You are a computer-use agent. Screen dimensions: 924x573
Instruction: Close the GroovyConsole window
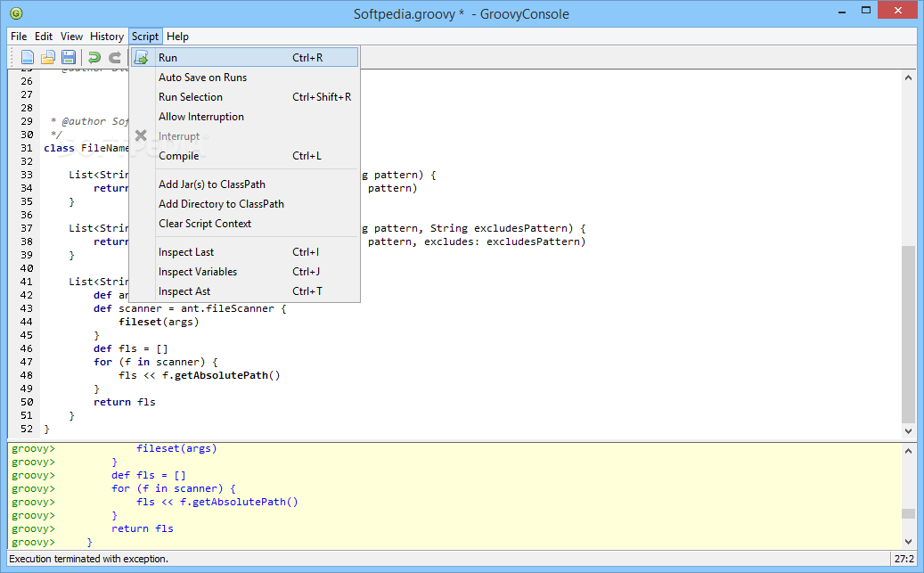click(x=898, y=10)
